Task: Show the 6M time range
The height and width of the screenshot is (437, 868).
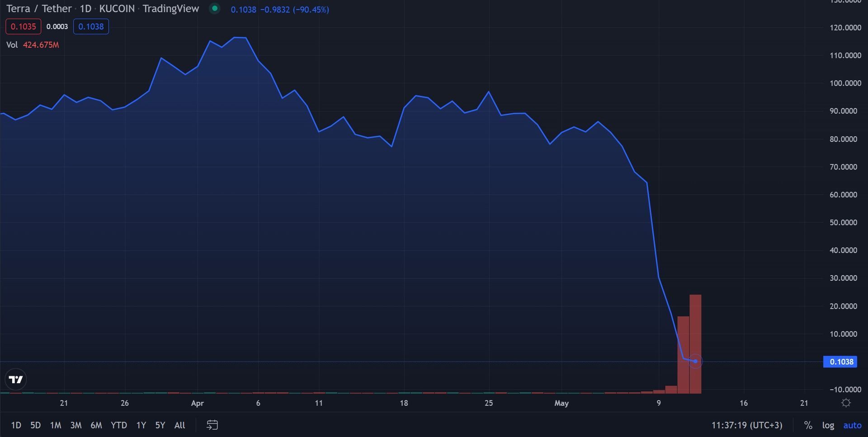Action: [x=96, y=425]
